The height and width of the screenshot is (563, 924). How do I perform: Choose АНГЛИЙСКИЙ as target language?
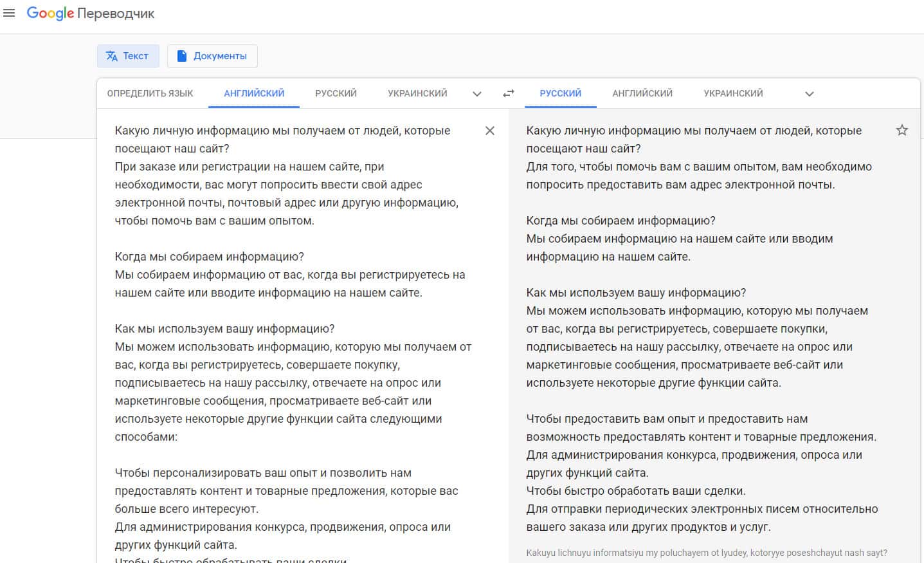tap(642, 93)
